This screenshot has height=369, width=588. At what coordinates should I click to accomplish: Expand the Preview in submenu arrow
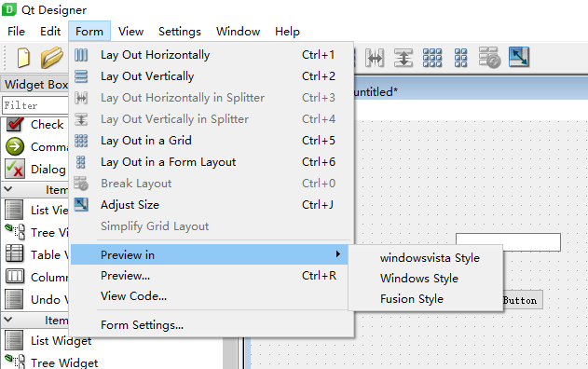tap(338, 254)
